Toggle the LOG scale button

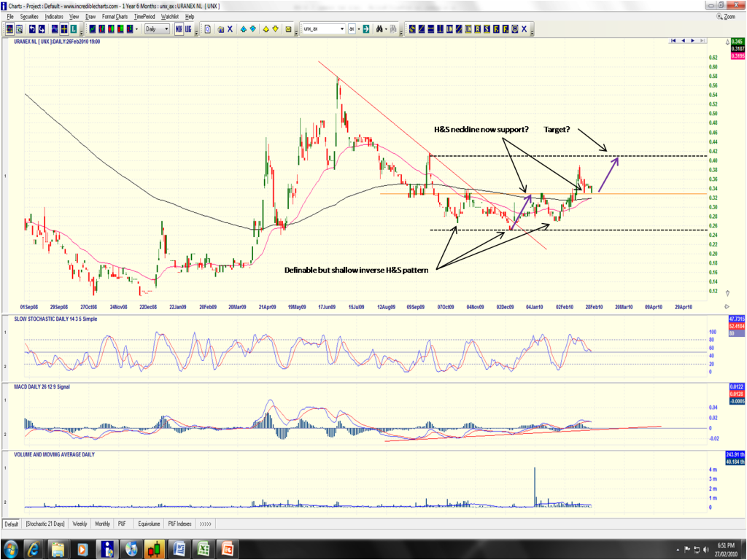click(188, 29)
